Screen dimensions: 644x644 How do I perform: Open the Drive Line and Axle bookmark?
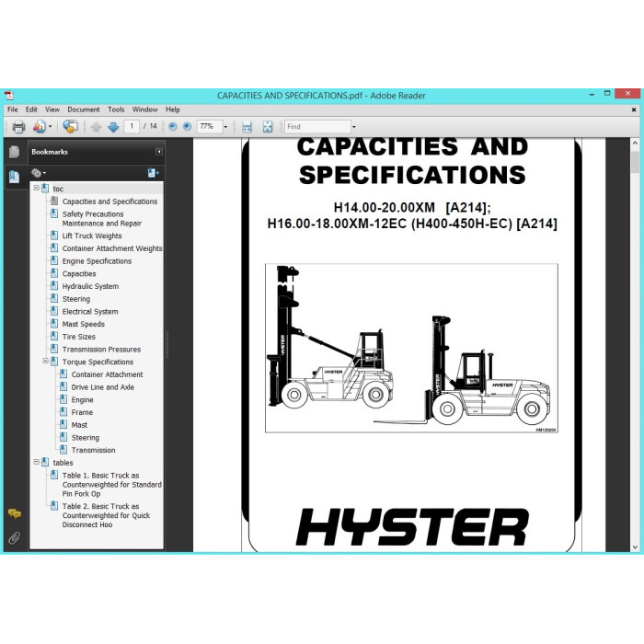point(103,387)
